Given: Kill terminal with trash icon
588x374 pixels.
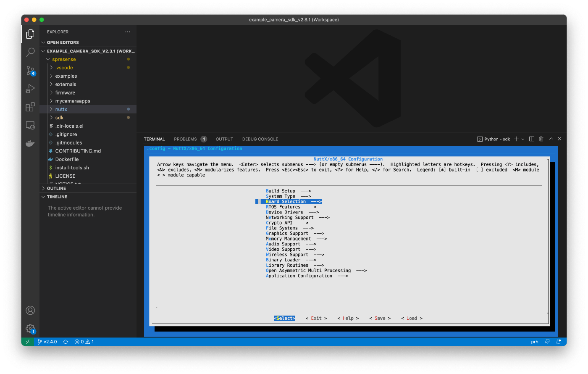Looking at the screenshot, I should tap(541, 139).
